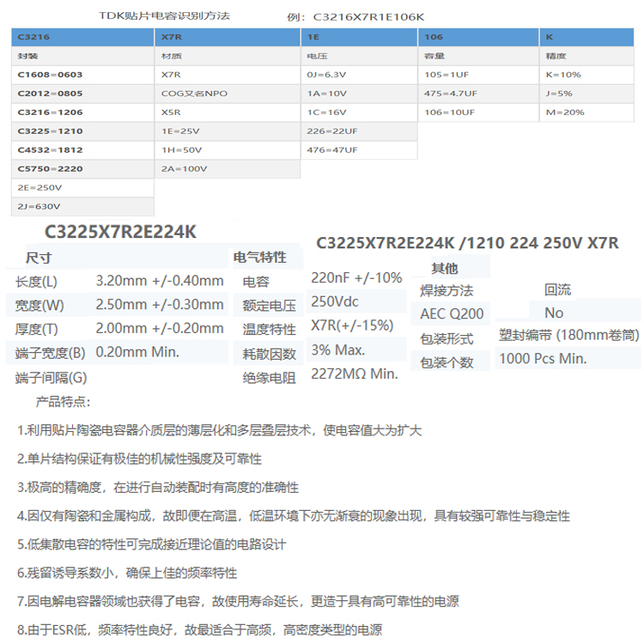
Task: Click the 塑封编带 (180mm卷筒) value
Action: pyautogui.click(x=569, y=336)
